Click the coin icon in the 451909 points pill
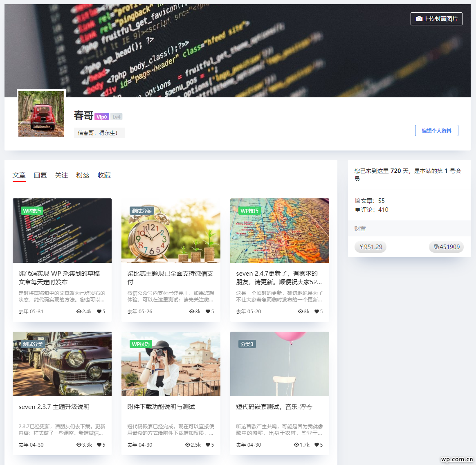This screenshot has height=465, width=476. [x=436, y=247]
